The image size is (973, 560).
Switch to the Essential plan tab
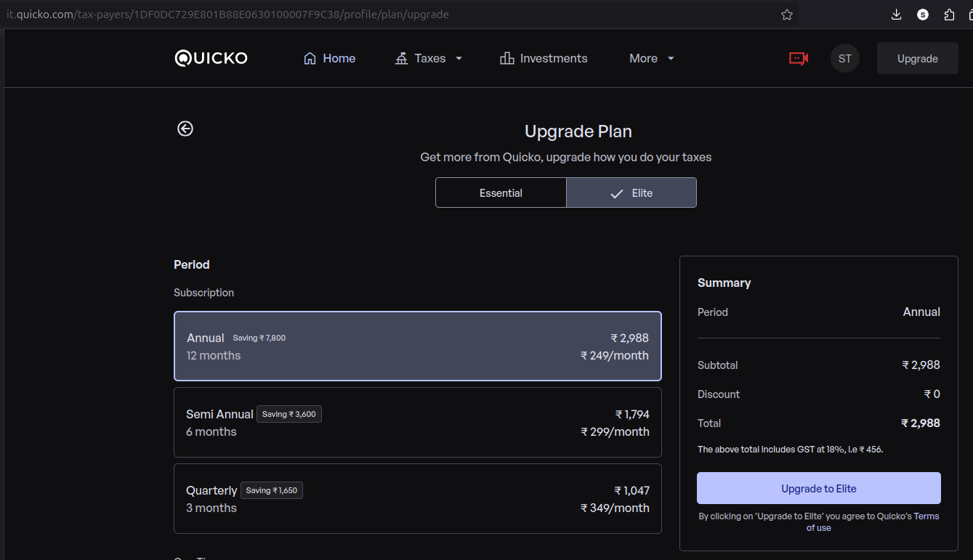tap(501, 193)
